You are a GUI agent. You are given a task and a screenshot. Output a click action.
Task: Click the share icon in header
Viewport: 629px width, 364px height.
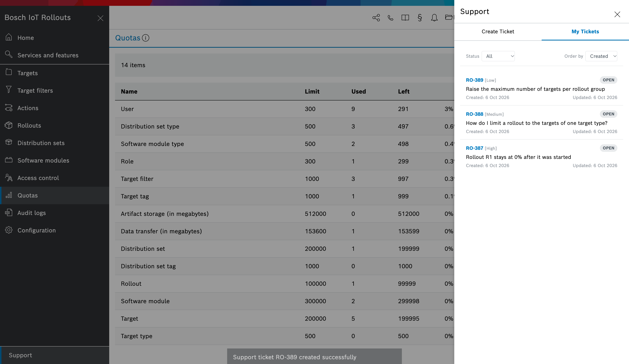coord(376,17)
